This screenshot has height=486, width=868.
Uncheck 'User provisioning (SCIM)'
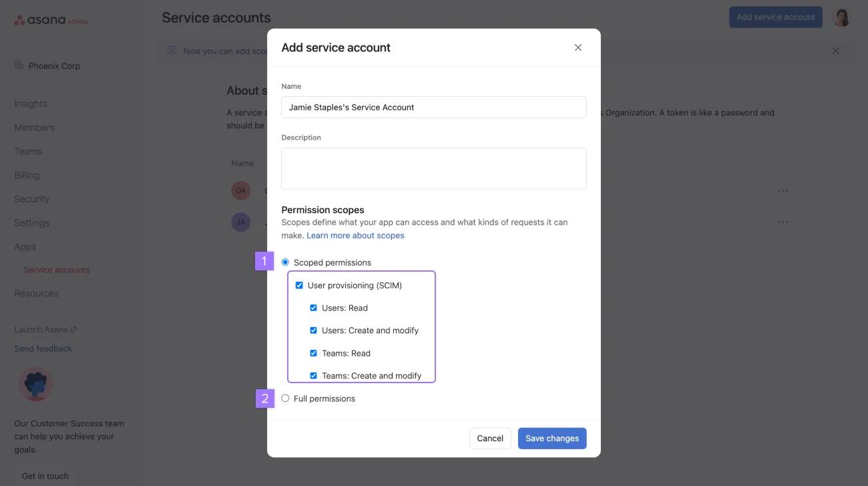click(x=298, y=284)
